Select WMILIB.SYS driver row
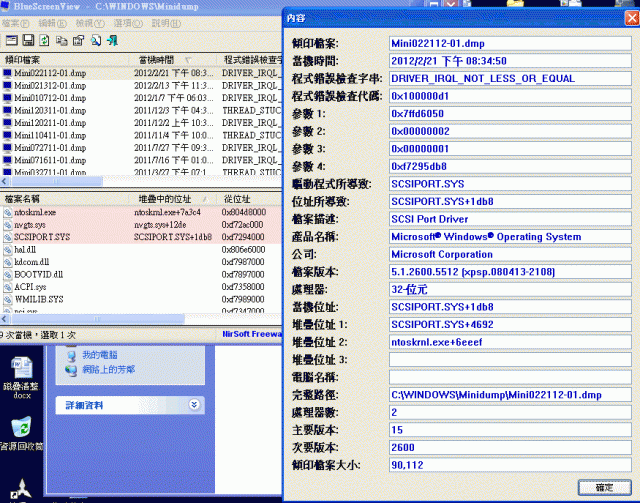This screenshot has width=640, height=503. [x=141, y=299]
